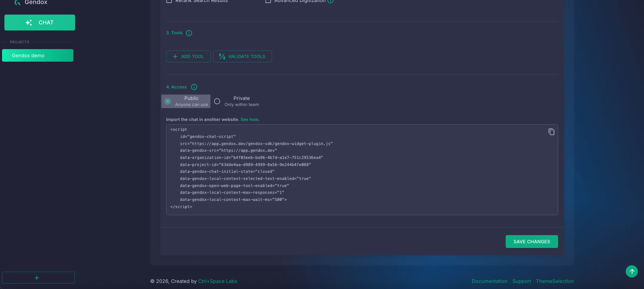Add a new project with plus button
644x289 pixels.
pyautogui.click(x=38, y=278)
